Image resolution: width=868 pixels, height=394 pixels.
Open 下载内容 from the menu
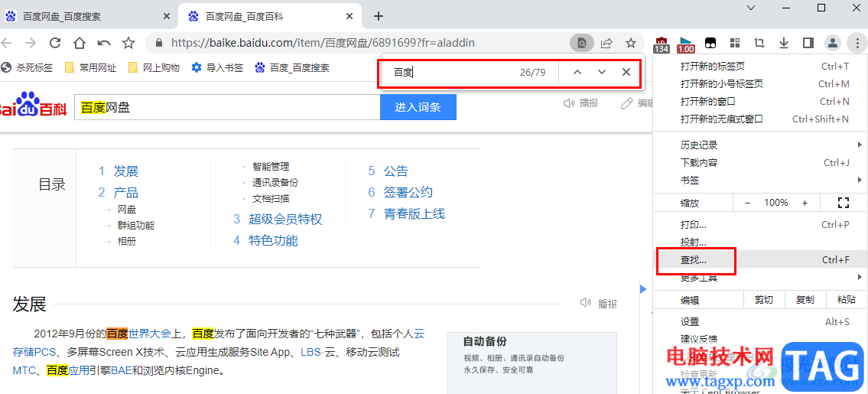(x=759, y=162)
